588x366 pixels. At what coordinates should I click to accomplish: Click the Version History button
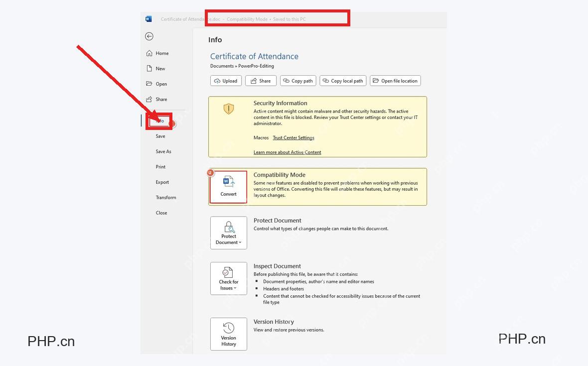point(228,334)
